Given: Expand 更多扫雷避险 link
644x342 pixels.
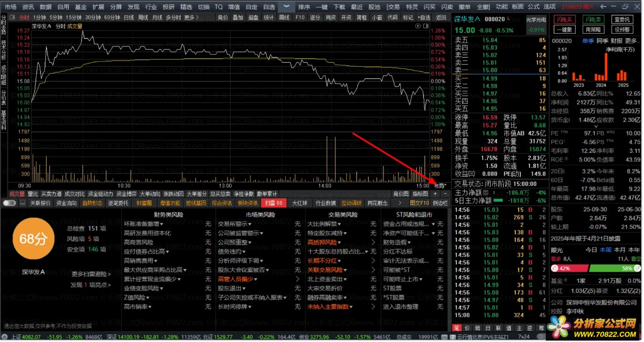Looking at the screenshot, I should (x=91, y=274).
